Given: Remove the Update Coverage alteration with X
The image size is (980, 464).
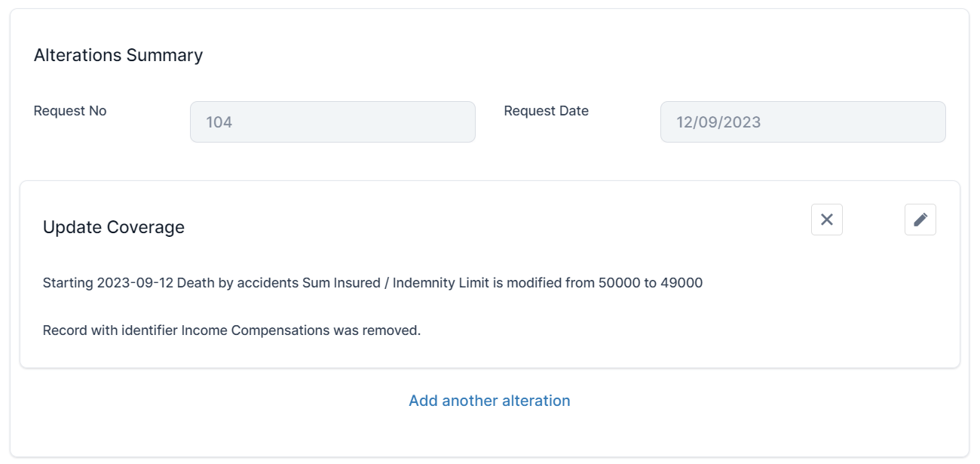Looking at the screenshot, I should 826,220.
